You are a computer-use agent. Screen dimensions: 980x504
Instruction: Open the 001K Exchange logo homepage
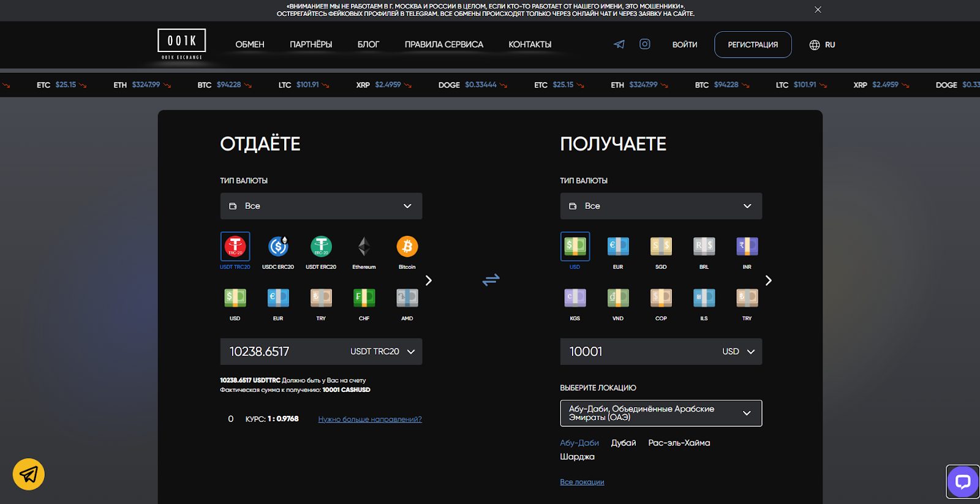[x=181, y=45]
